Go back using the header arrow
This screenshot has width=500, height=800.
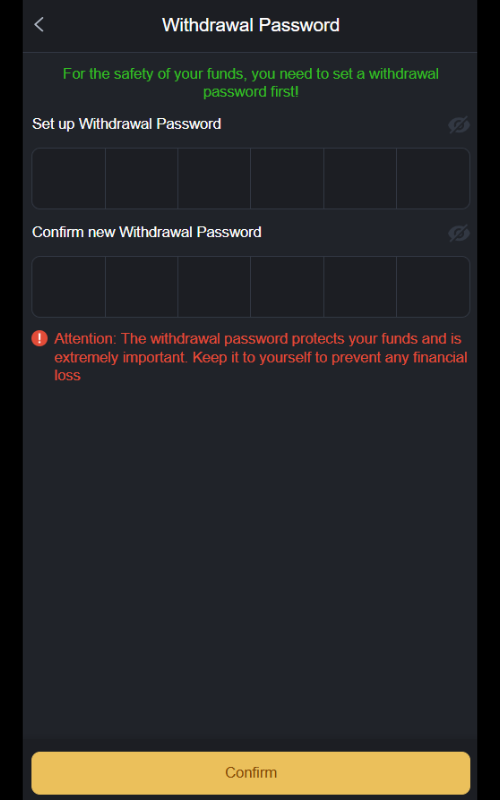(x=39, y=24)
